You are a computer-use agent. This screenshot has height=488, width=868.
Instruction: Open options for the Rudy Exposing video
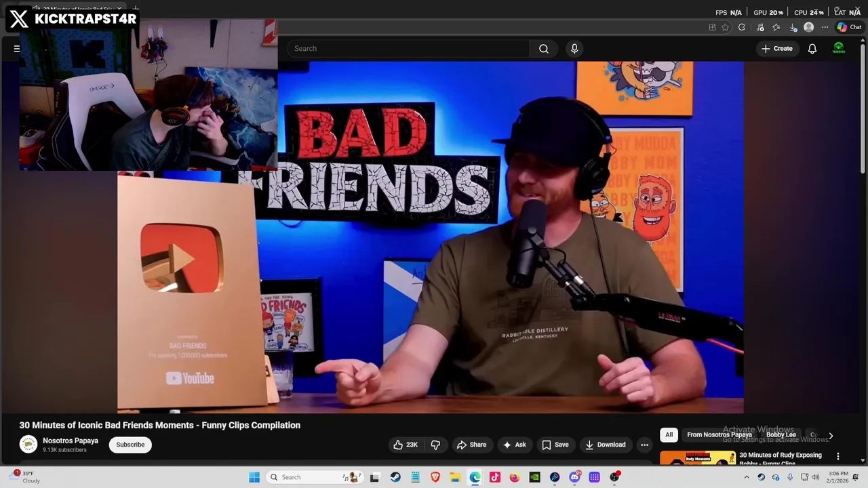tap(838, 456)
